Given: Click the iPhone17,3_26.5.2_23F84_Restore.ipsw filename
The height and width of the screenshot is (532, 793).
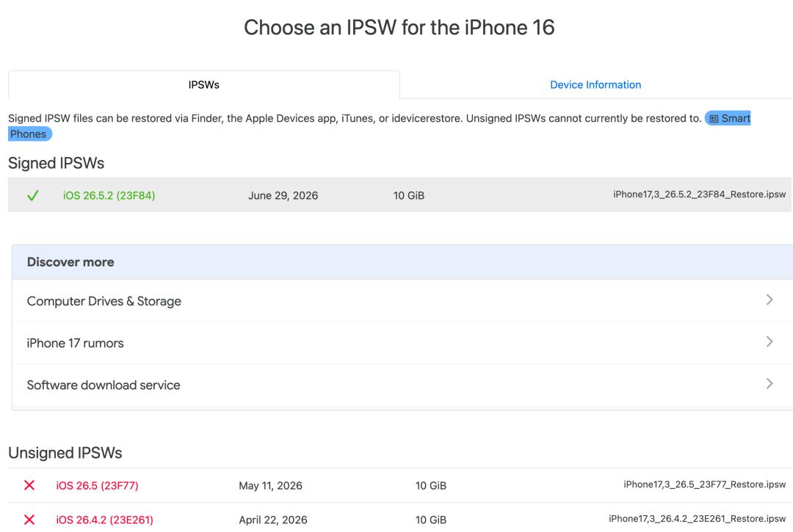Looking at the screenshot, I should 700,194.
